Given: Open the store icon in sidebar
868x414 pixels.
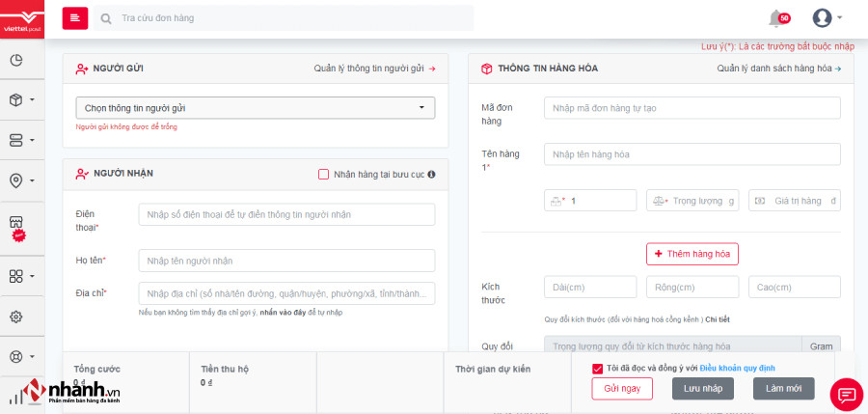Looking at the screenshot, I should pyautogui.click(x=16, y=222).
